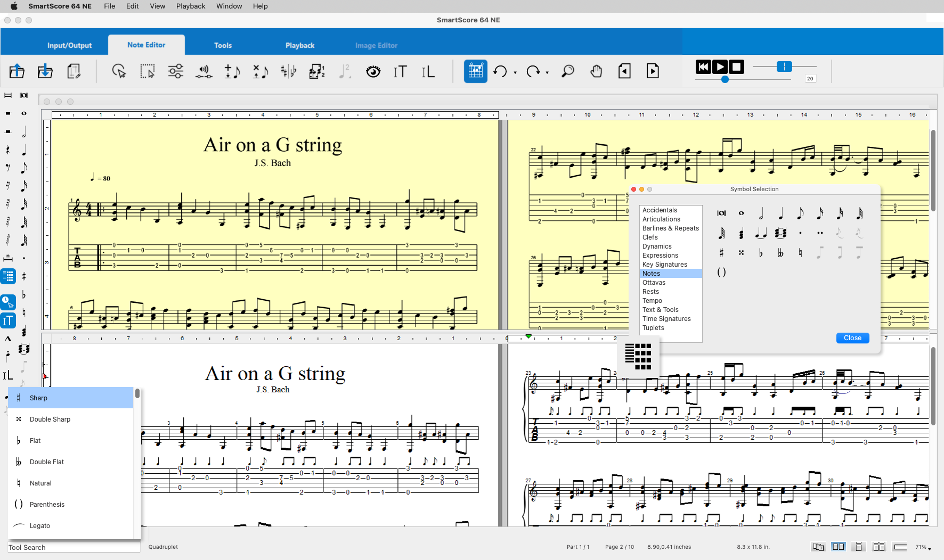Open the Undo history dropdown arrow

[x=515, y=72]
